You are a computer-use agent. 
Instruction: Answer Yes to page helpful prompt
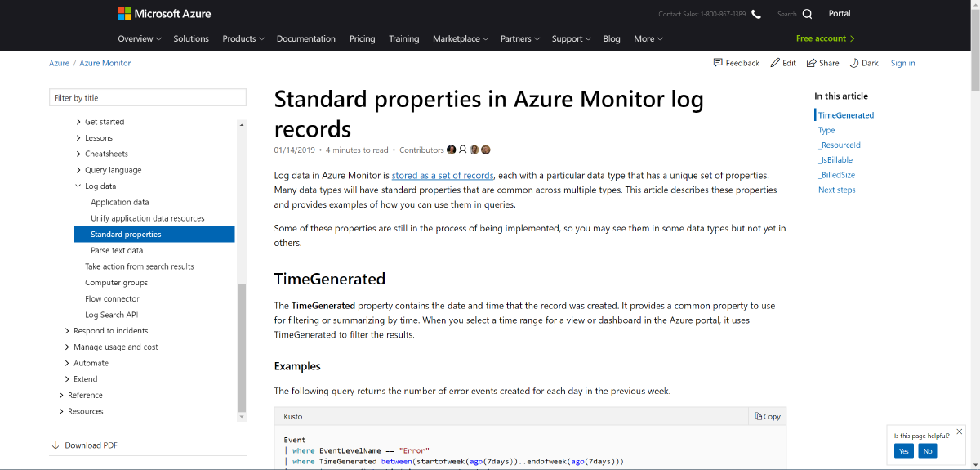[903, 451]
